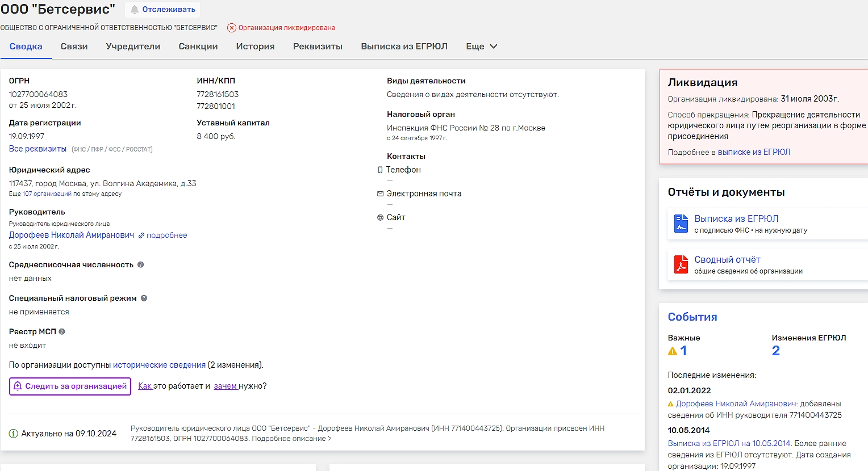
Task: Click the link icon before подробнее
Action: [x=141, y=235]
